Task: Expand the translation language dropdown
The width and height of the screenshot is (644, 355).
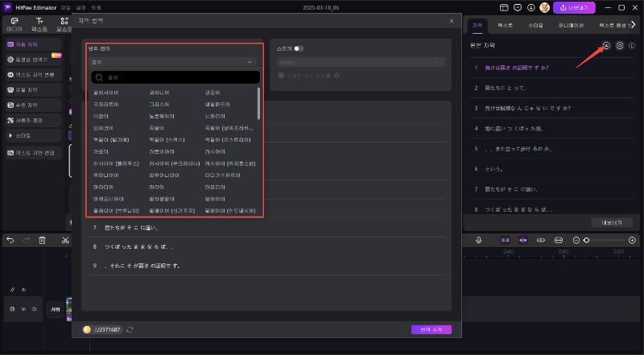Action: (171, 61)
